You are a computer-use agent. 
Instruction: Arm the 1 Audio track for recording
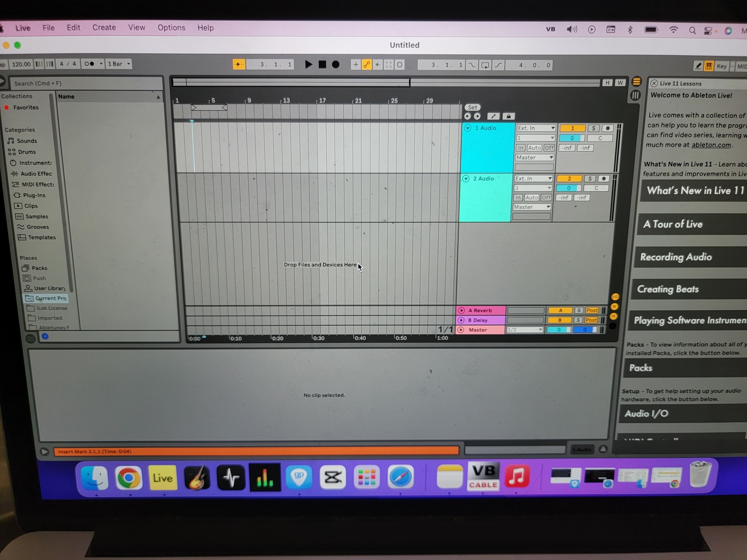click(607, 128)
